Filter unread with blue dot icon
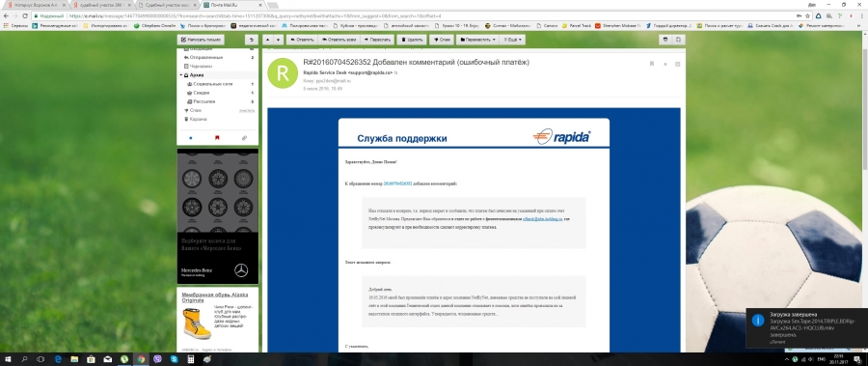The height and width of the screenshot is (366, 868). tap(191, 137)
